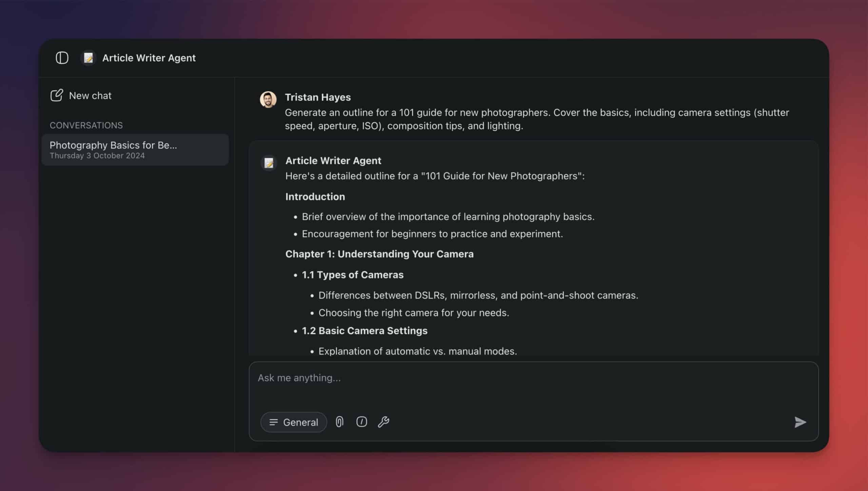Click Tristan Hayes profile avatar
The image size is (868, 491).
(268, 99)
